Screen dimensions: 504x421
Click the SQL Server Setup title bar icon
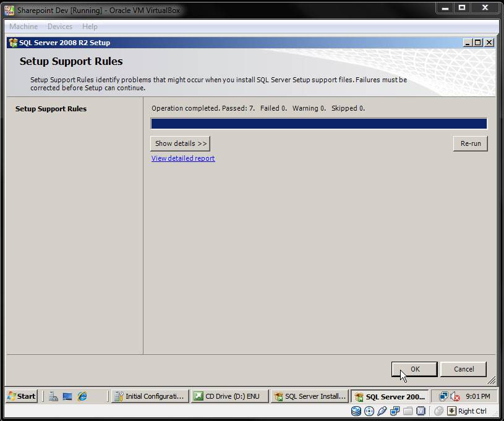[x=13, y=43]
